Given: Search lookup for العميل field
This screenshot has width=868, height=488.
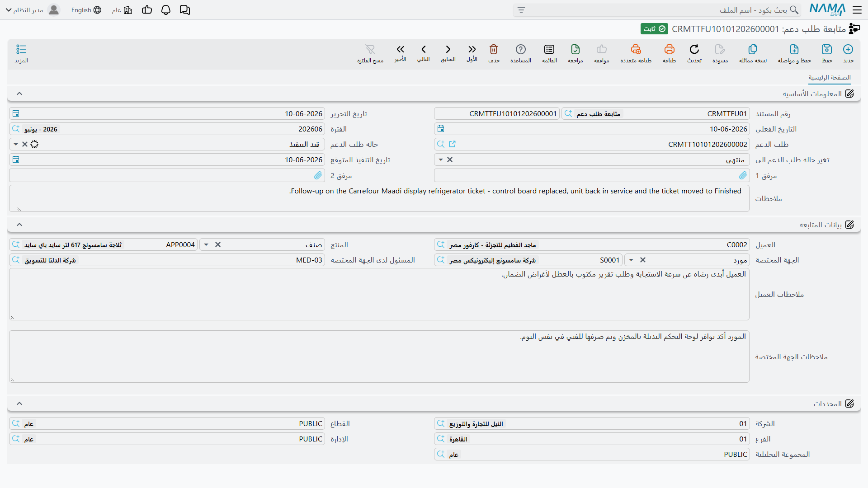Looking at the screenshot, I should pyautogui.click(x=441, y=244).
